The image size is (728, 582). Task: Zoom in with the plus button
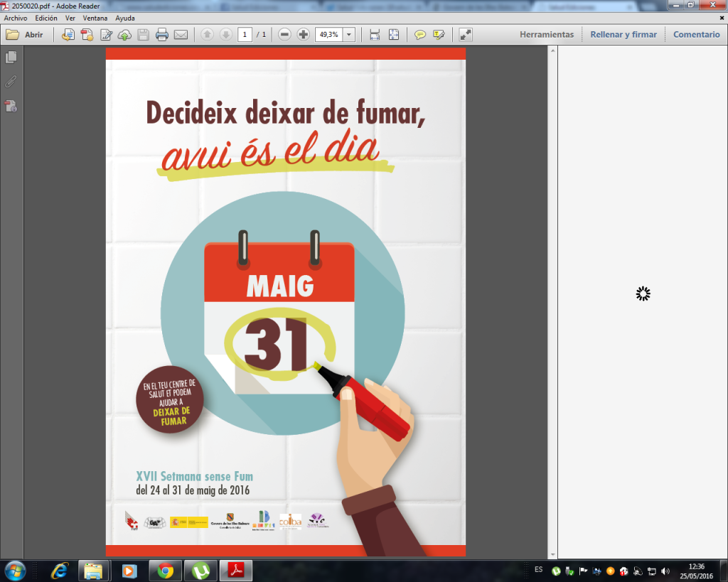pyautogui.click(x=303, y=35)
